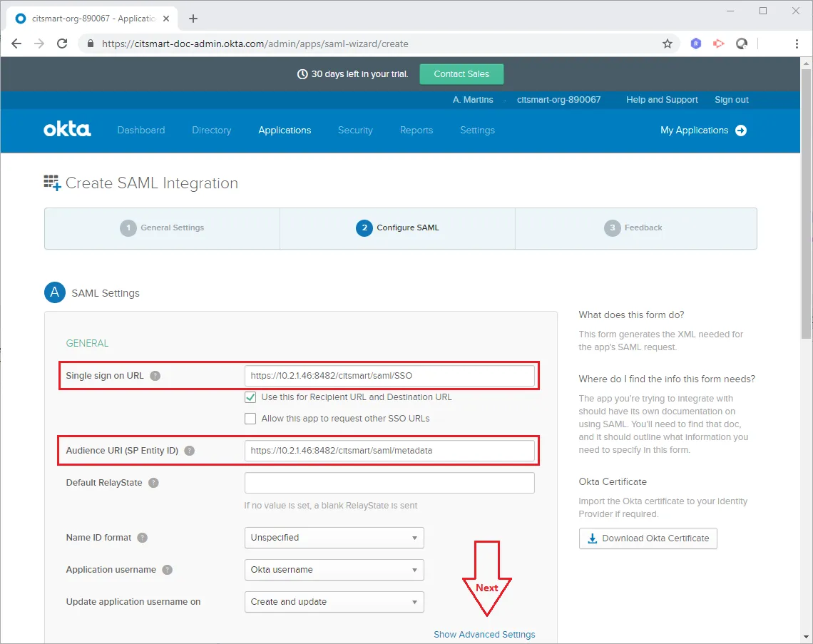The height and width of the screenshot is (644, 813).
Task: Click the step 3 circle in wizard
Action: pyautogui.click(x=613, y=228)
